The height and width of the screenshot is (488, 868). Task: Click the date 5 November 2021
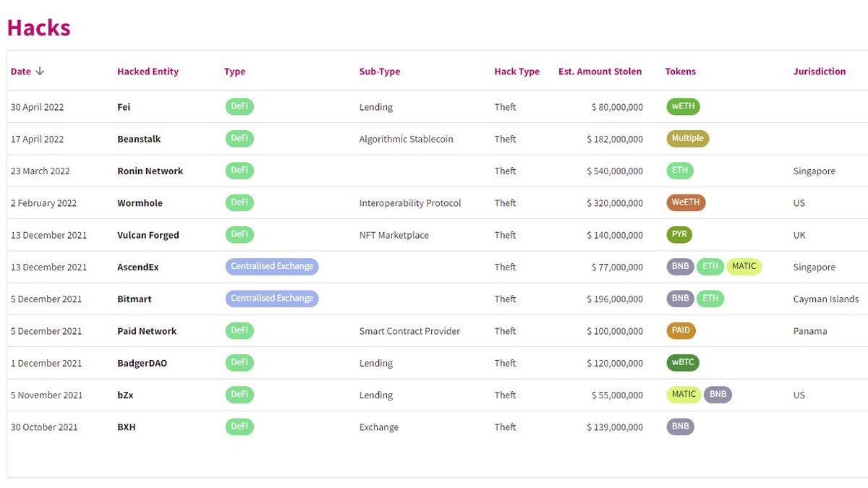46,395
